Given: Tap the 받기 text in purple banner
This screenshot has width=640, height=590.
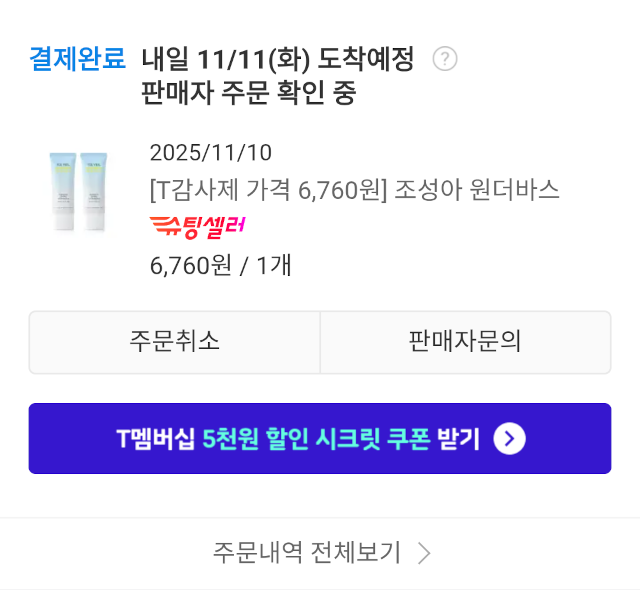Looking at the screenshot, I should 459,438.
